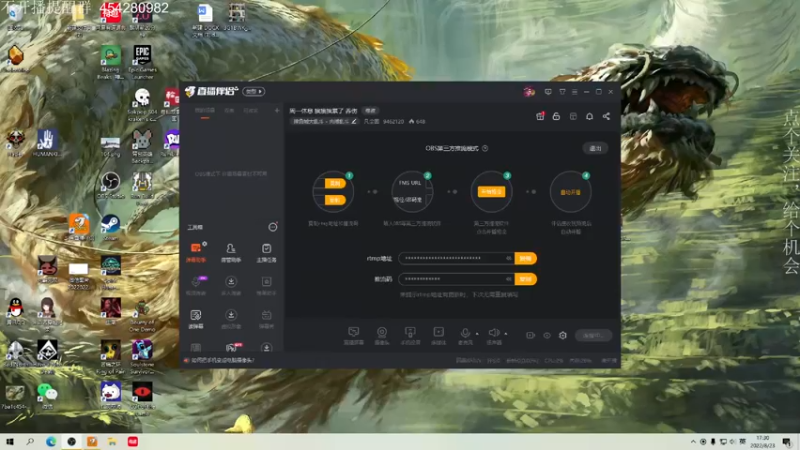Open the PK tool in toolbox
This screenshot has height=450, width=800.
click(232, 348)
